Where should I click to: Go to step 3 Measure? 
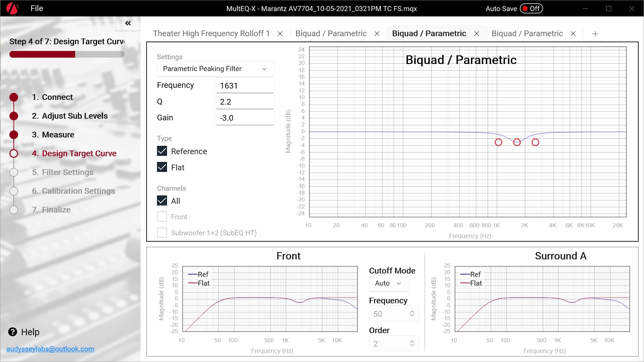[x=53, y=135]
